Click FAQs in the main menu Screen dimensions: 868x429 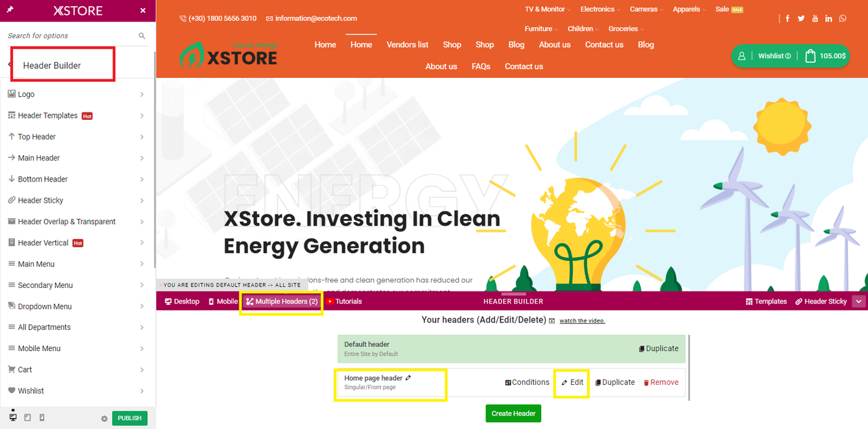(481, 66)
